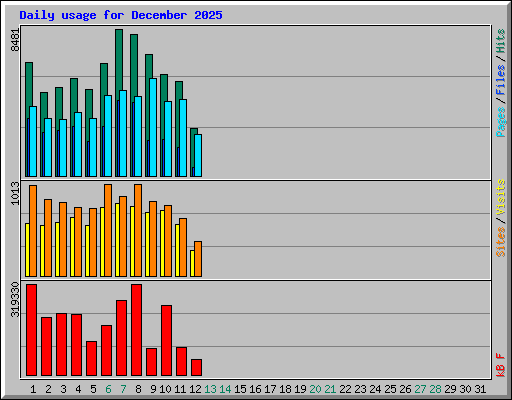Select the red KB bar for day 7
Screen dimensions: 512x400
121,338
